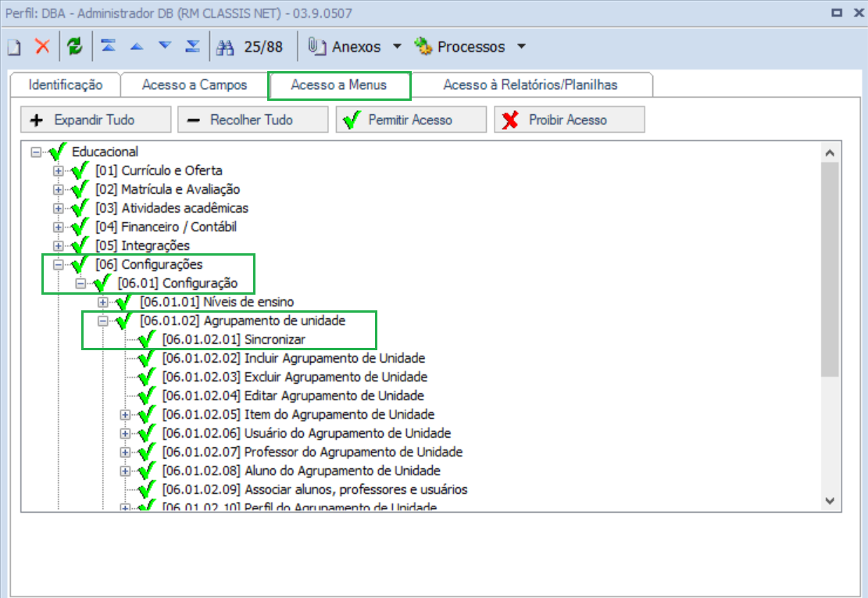868x598 pixels.
Task: Select [06.01.01] Níveis de ensino label
Action: click(x=216, y=302)
